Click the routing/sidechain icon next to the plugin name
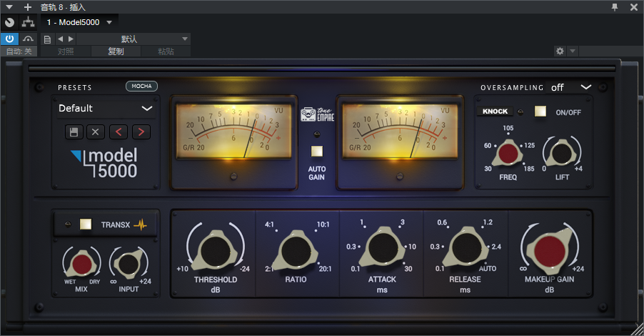The image size is (644, 336). (x=29, y=22)
